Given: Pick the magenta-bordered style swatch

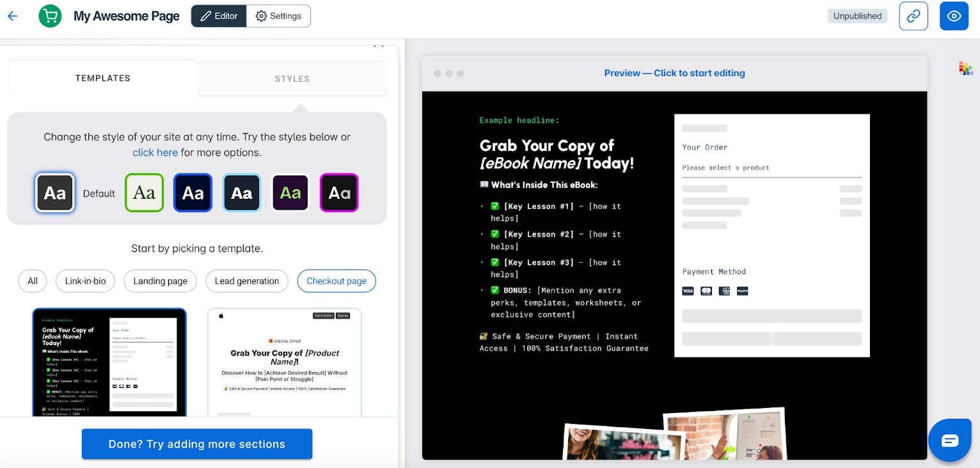Looking at the screenshot, I should [x=339, y=193].
